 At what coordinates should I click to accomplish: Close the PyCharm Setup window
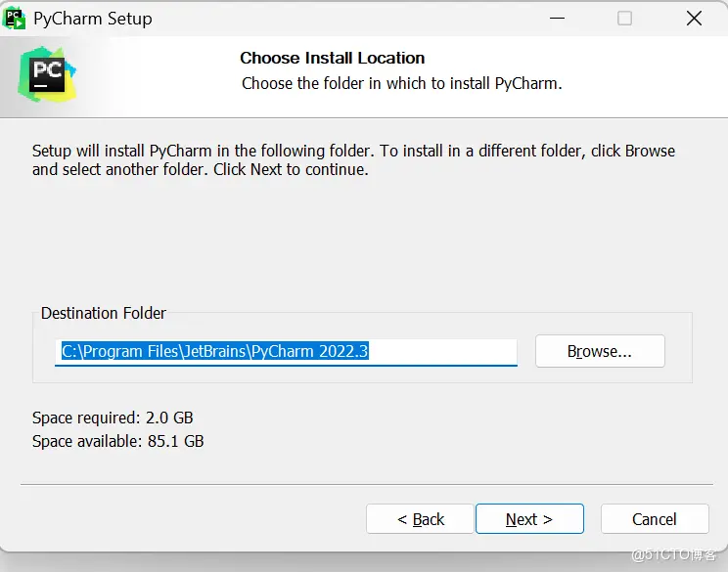pyautogui.click(x=694, y=19)
